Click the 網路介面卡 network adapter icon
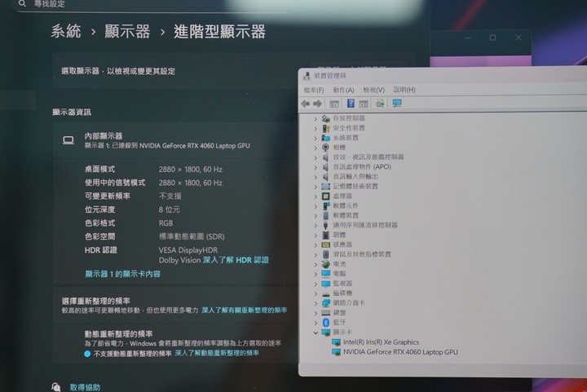This screenshot has height=392, width=587. [325, 303]
